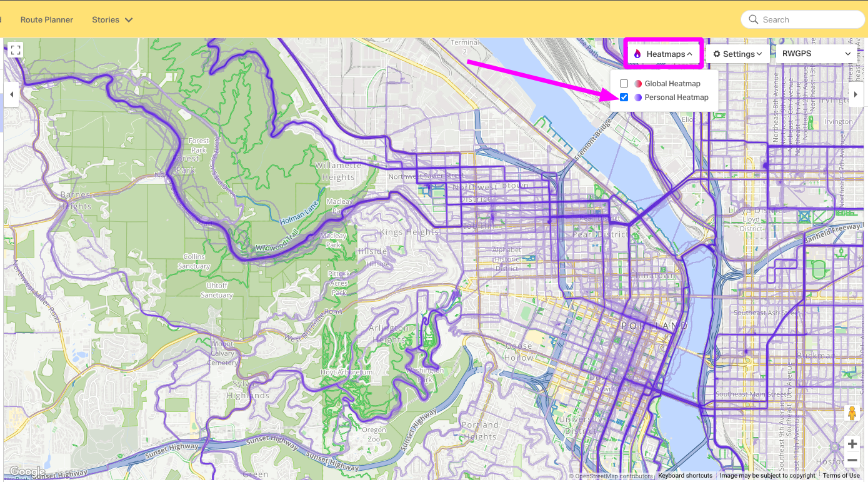Collapse the Heatmaps dropdown

coord(663,54)
